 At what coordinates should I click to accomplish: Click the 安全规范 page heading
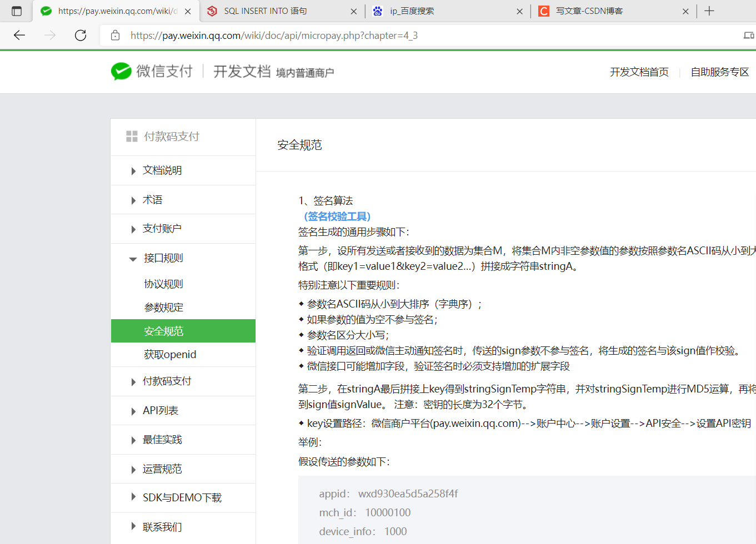tap(299, 145)
